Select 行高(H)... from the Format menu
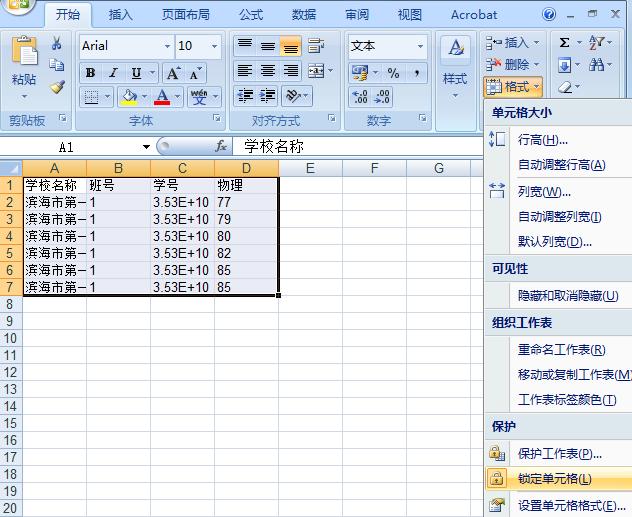This screenshot has height=517, width=632. pyautogui.click(x=543, y=140)
